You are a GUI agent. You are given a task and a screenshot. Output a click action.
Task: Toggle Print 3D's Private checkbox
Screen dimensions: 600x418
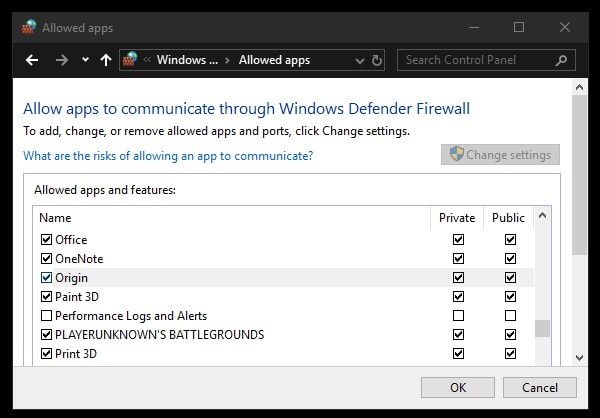(458, 354)
